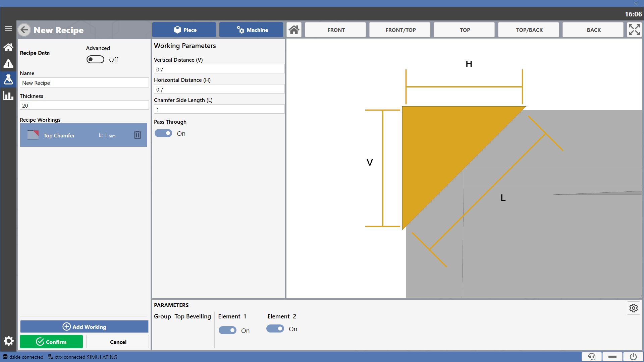Screen dimensions: 644x362
Task: Confirm the new recipe
Action: click(51, 342)
